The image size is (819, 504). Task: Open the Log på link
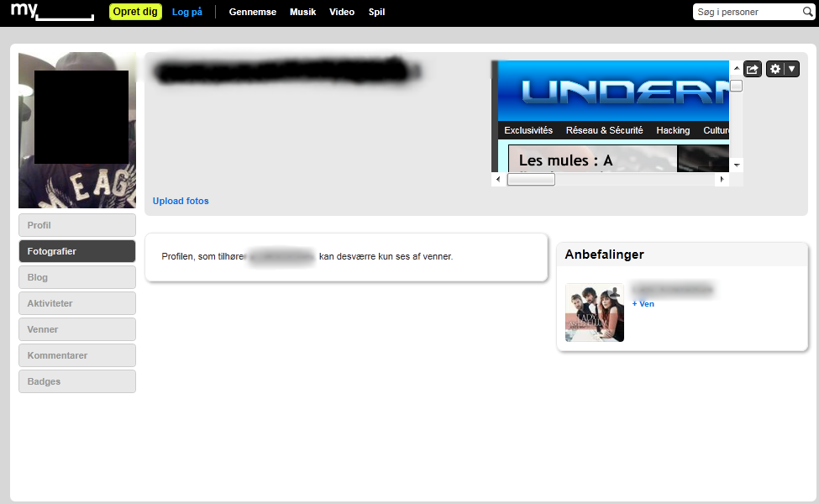[187, 12]
